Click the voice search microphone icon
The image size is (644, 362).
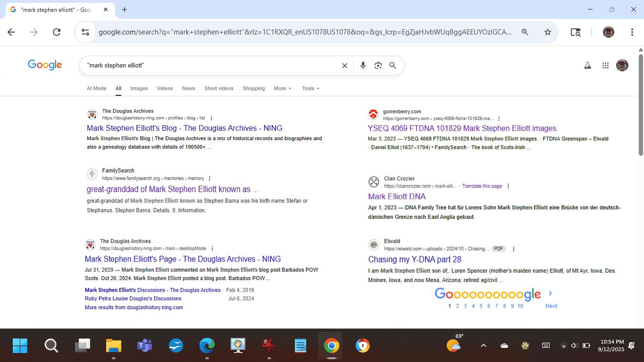coord(363,66)
